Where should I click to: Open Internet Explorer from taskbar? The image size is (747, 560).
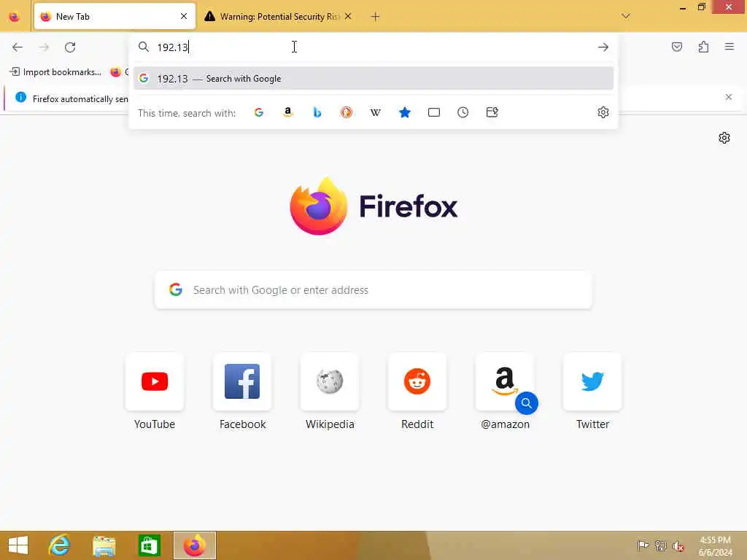click(x=60, y=545)
